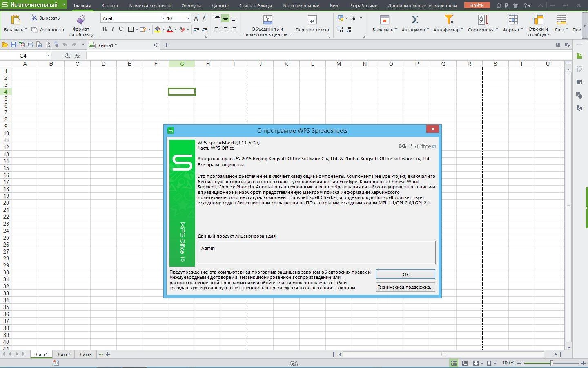Click the zoom slider handle
This screenshot has width=588, height=368.
coord(552,363)
